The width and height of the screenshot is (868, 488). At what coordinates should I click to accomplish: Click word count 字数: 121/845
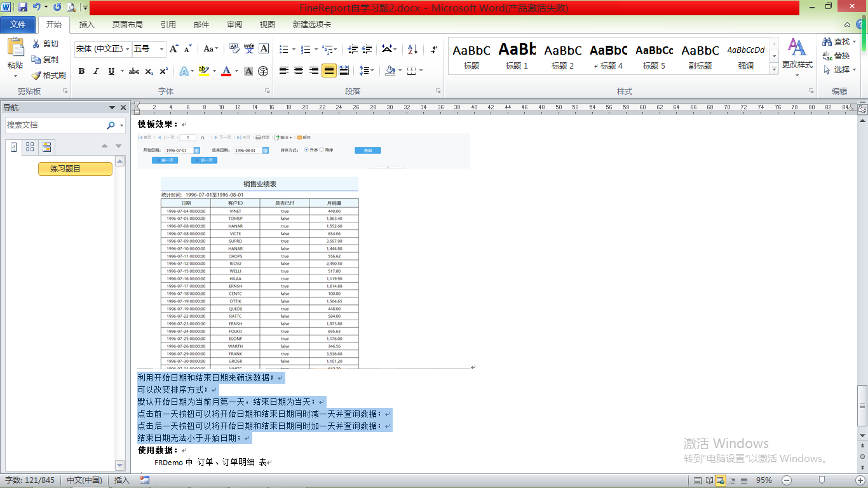(30, 480)
